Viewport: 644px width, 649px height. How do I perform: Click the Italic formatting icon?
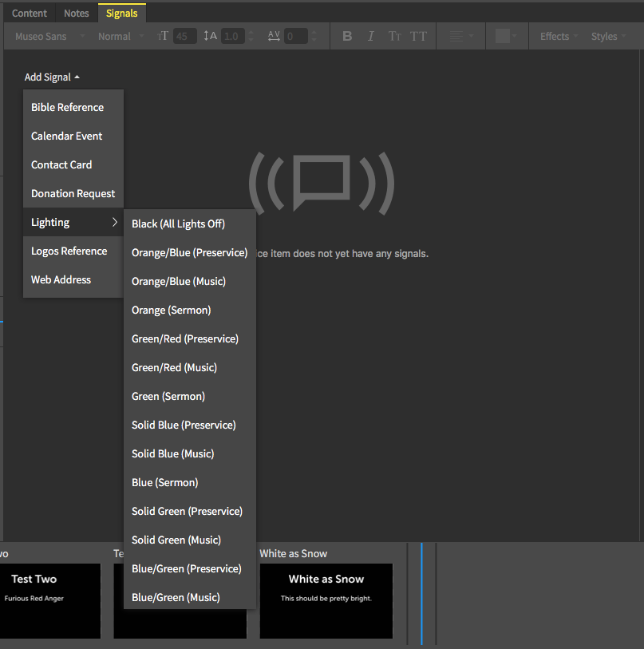370,37
